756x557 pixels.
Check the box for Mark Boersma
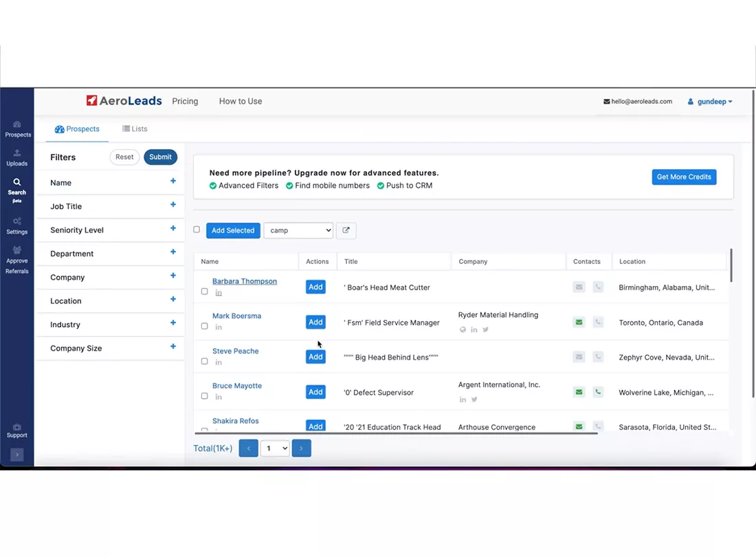(x=204, y=326)
